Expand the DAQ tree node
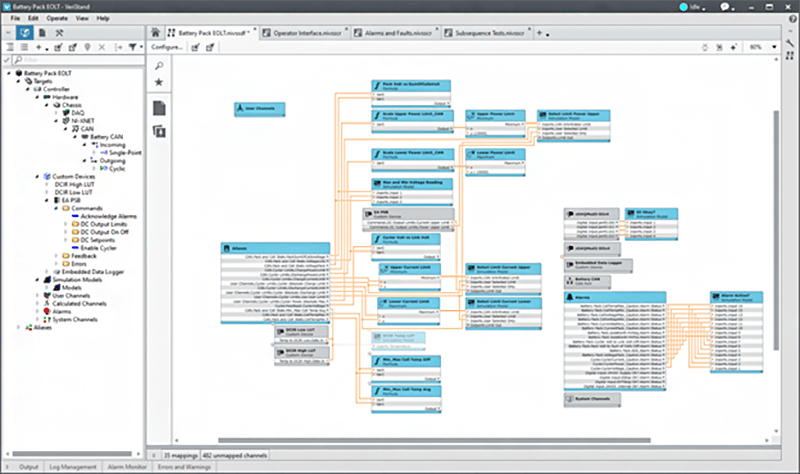 (56, 113)
